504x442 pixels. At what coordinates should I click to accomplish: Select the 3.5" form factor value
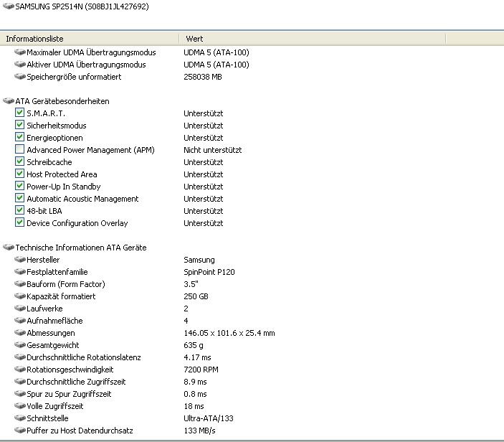pyautogui.click(x=191, y=284)
